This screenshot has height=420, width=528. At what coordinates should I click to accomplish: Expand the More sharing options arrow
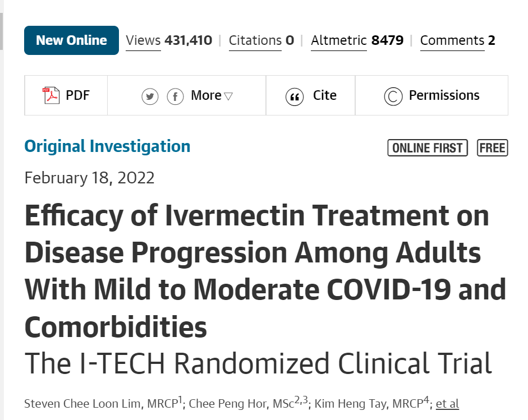(228, 96)
